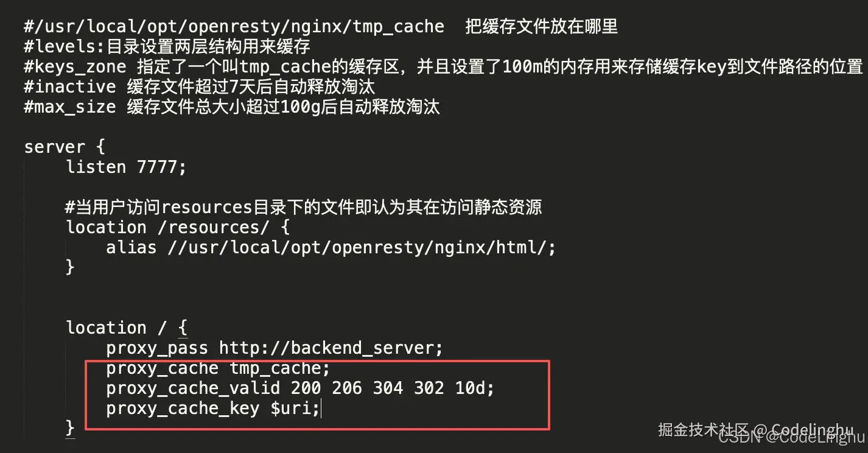The height and width of the screenshot is (453, 868).
Task: Click the text cursor after "$uri;"
Action: coord(321,409)
